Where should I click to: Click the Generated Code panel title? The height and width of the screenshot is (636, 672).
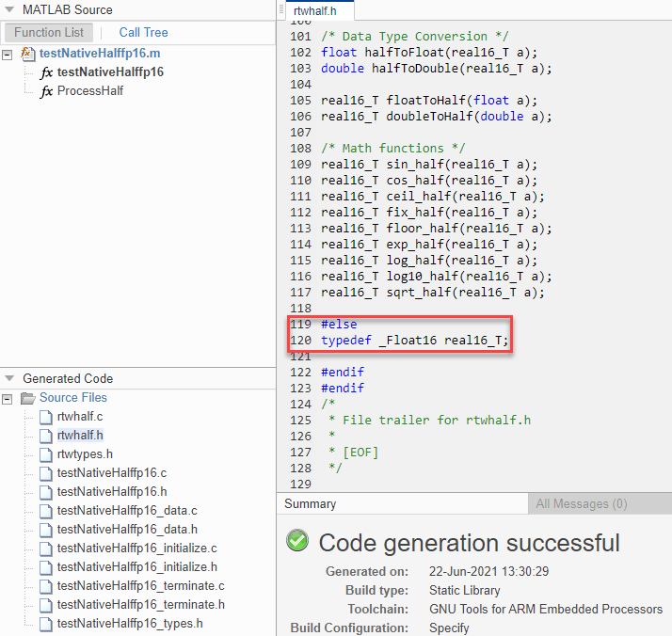click(68, 378)
